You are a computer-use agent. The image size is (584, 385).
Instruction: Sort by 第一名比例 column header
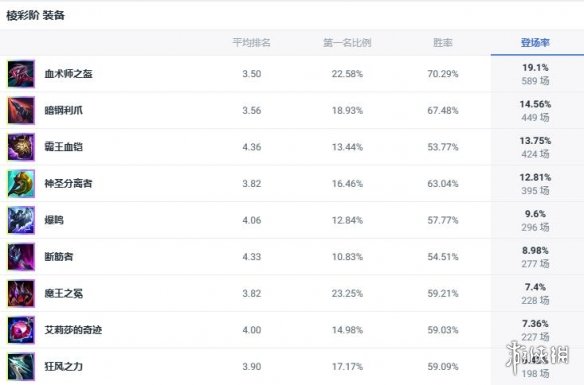[x=347, y=42]
